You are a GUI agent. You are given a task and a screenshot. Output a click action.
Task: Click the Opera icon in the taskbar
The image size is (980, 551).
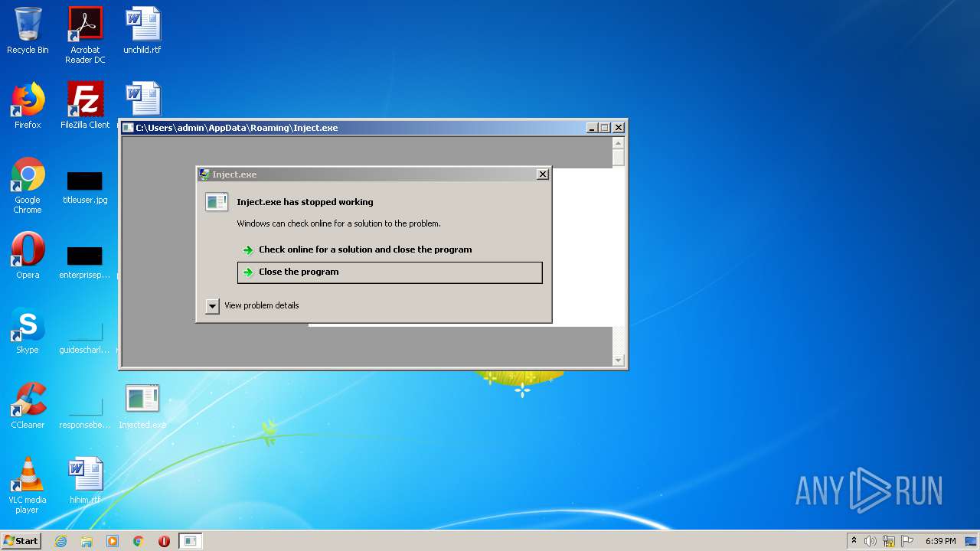pyautogui.click(x=164, y=541)
